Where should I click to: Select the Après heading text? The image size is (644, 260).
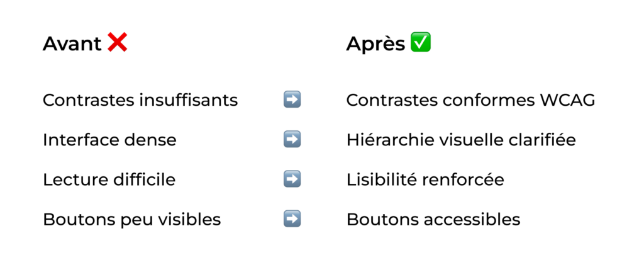375,45
